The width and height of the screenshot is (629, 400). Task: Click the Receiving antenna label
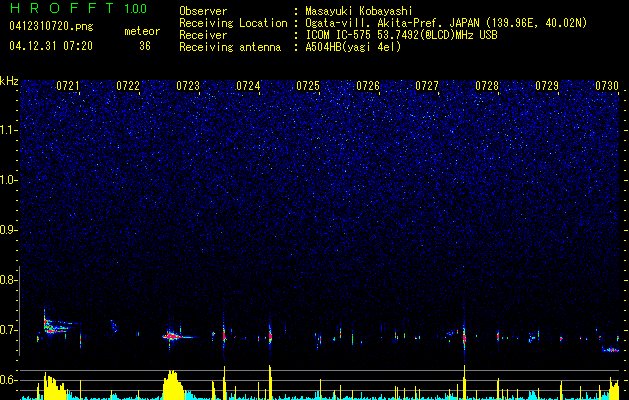[230, 47]
